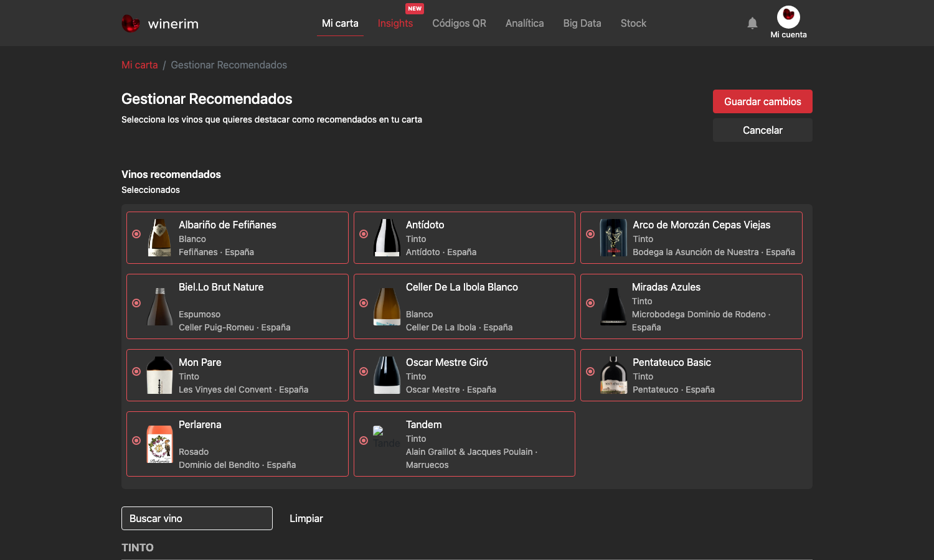
Task: Toggle Oscar Mestre Giró radio button
Action: 364,371
